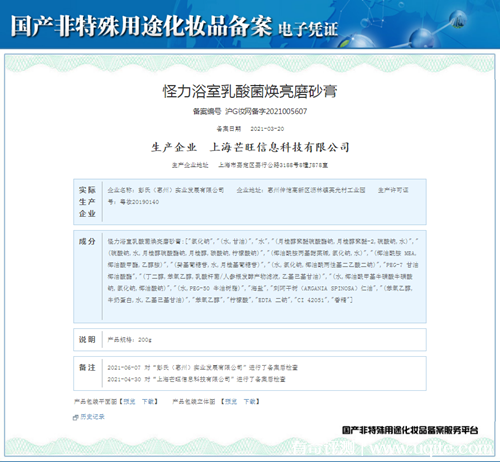500x462 pixels.
Task: Click 预览 link for 产品包装平面图
Action: click(129, 401)
